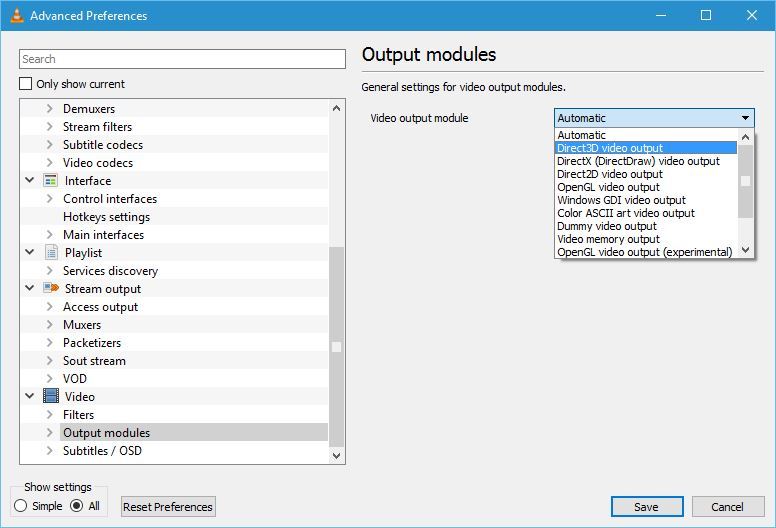The image size is (776, 528).
Task: Select the All settings radio button
Action: (x=77, y=506)
